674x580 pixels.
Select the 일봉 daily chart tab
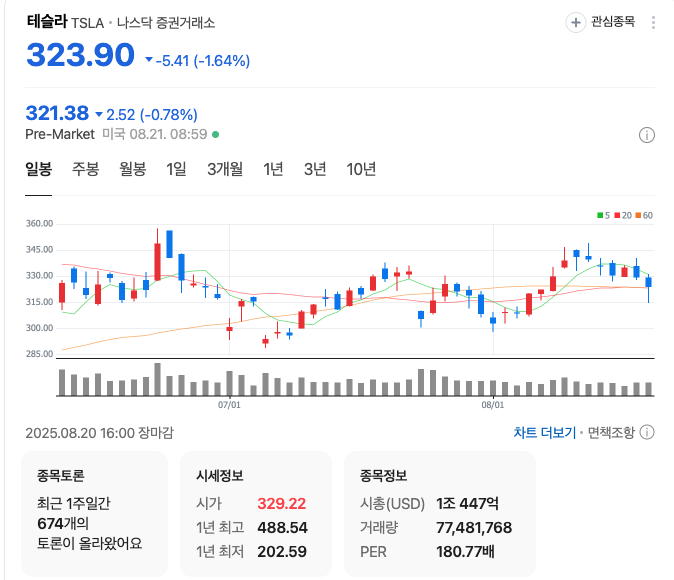coord(39,169)
